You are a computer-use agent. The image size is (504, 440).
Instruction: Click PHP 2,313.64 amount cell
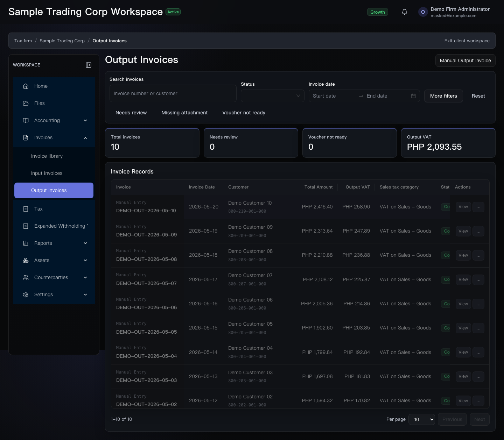tap(317, 231)
